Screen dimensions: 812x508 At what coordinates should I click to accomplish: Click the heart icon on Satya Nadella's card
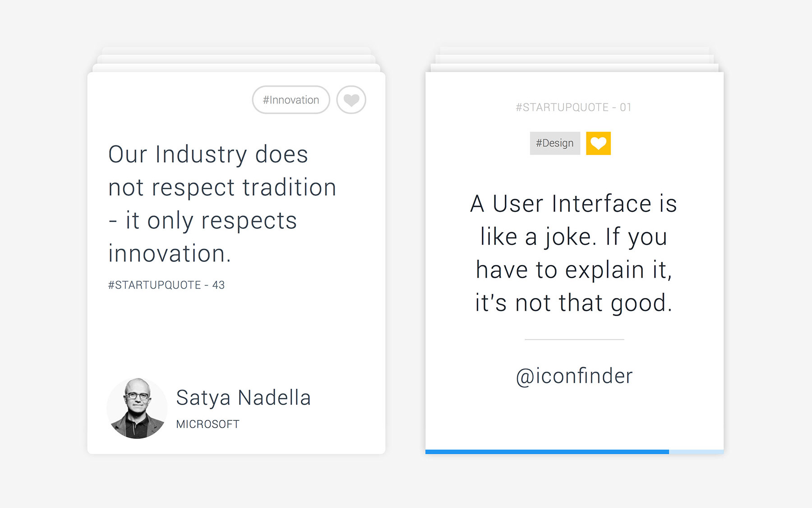(351, 100)
